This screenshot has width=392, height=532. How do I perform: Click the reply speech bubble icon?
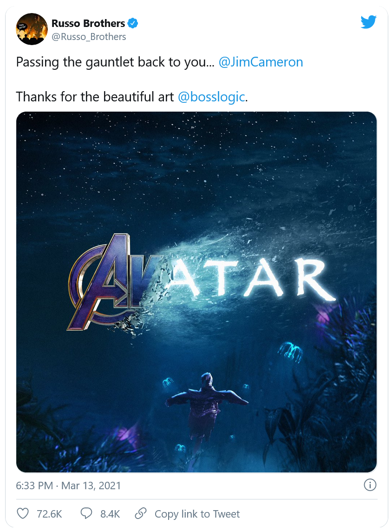click(86, 513)
